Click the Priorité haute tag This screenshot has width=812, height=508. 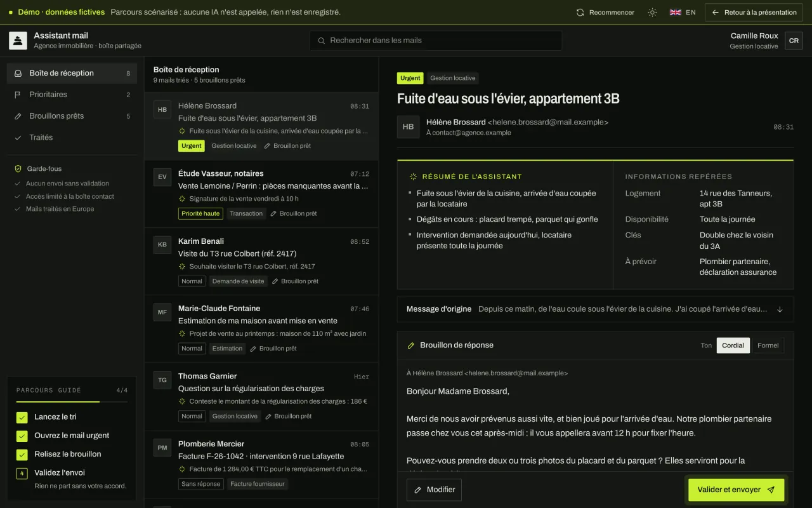point(200,213)
